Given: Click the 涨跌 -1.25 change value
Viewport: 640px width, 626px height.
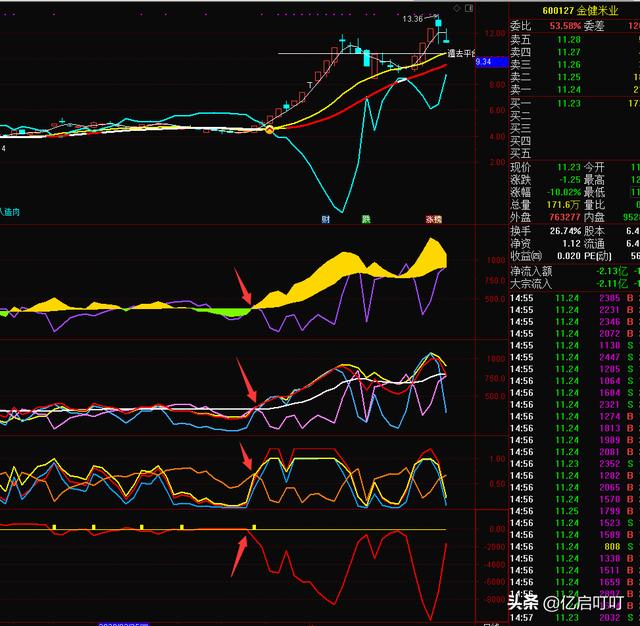Looking at the screenshot, I should (570, 180).
